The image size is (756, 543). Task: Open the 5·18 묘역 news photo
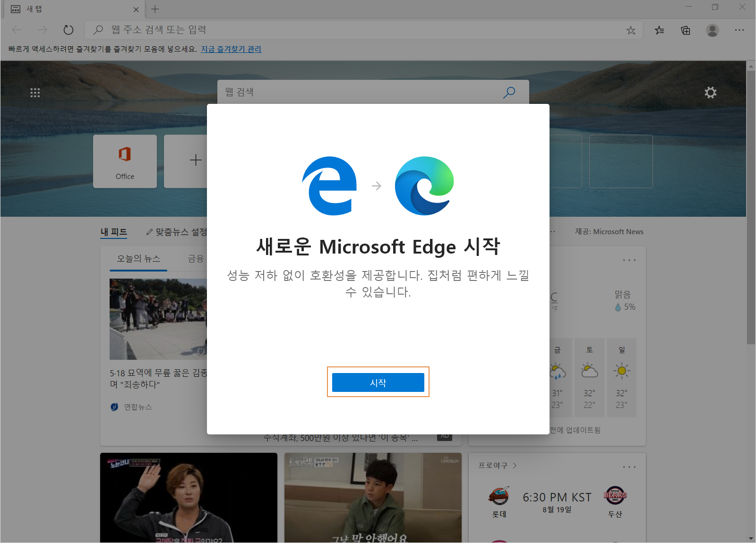pos(158,319)
